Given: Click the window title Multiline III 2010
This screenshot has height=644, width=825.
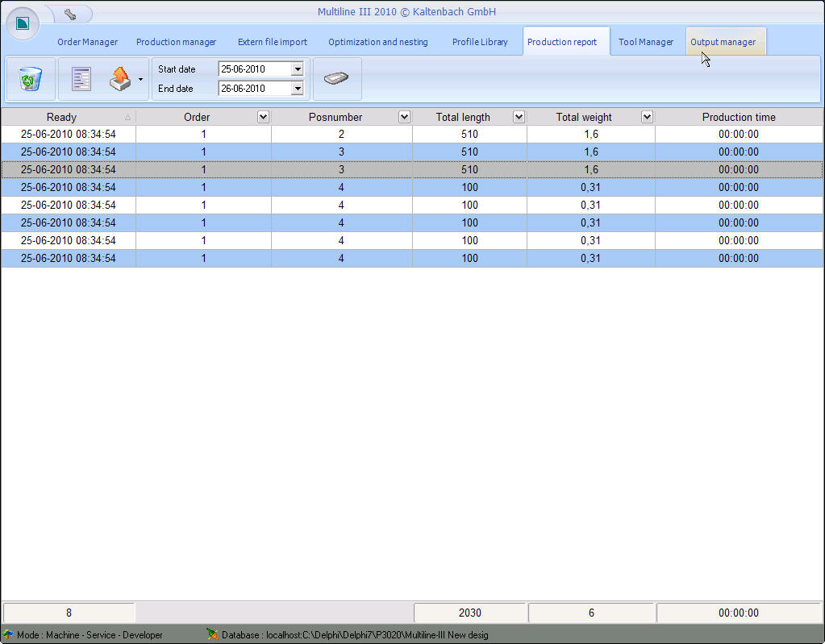Looking at the screenshot, I should coord(406,11).
